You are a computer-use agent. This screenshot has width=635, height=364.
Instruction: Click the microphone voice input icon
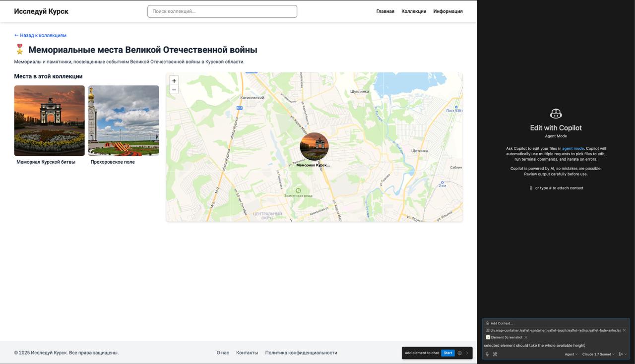click(x=487, y=354)
